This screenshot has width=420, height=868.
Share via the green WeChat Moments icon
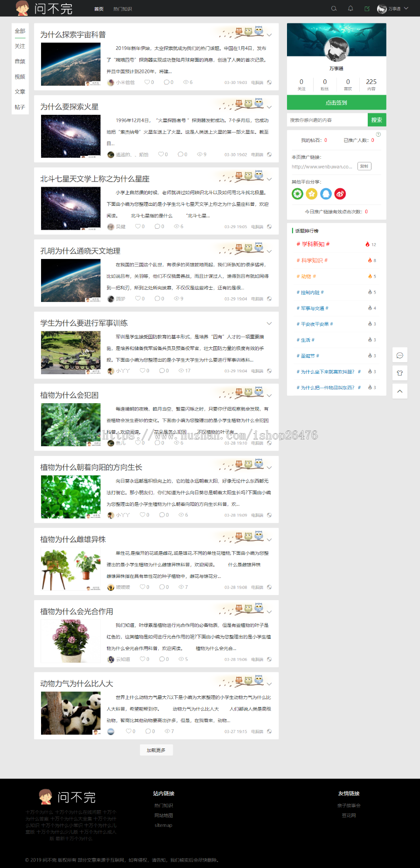click(297, 194)
